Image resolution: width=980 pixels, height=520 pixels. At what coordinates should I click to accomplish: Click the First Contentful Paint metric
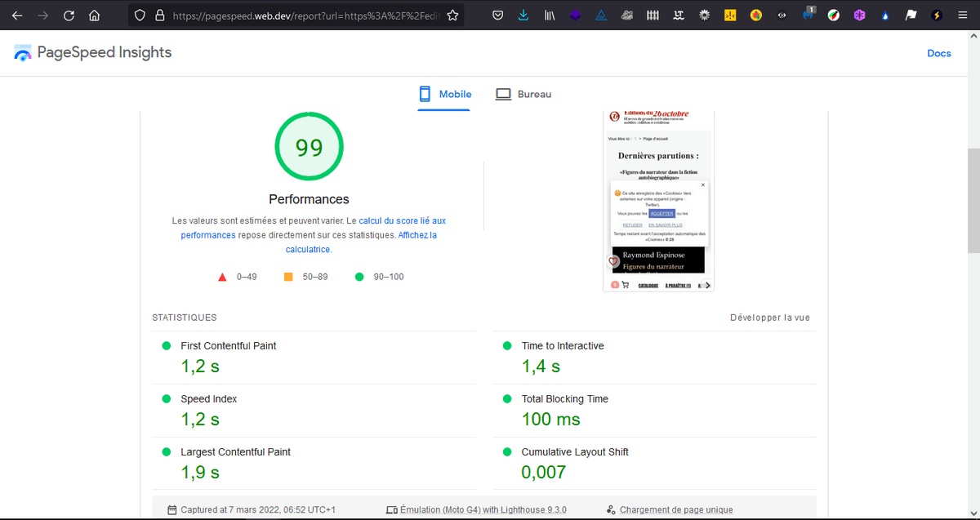(229, 346)
